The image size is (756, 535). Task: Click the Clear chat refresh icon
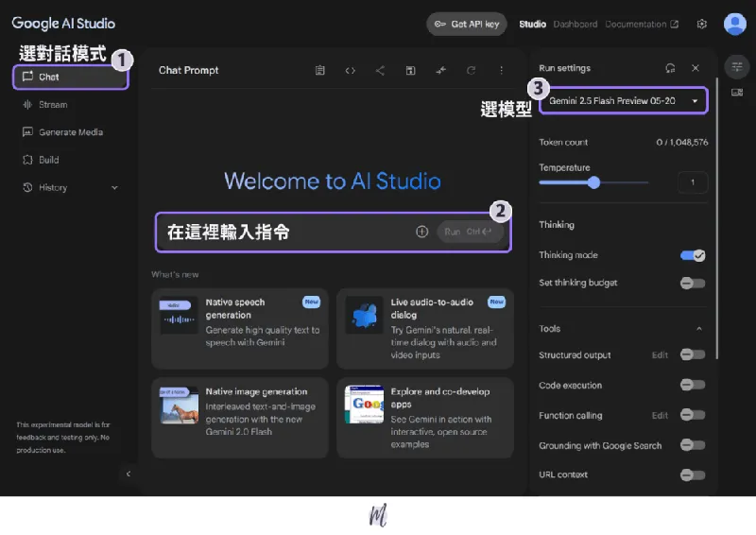click(471, 71)
